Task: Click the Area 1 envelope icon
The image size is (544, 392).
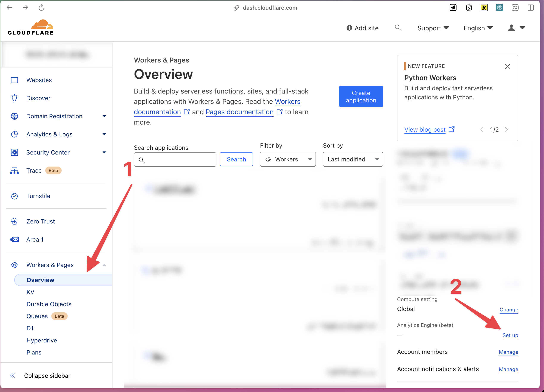Action: coord(14,239)
